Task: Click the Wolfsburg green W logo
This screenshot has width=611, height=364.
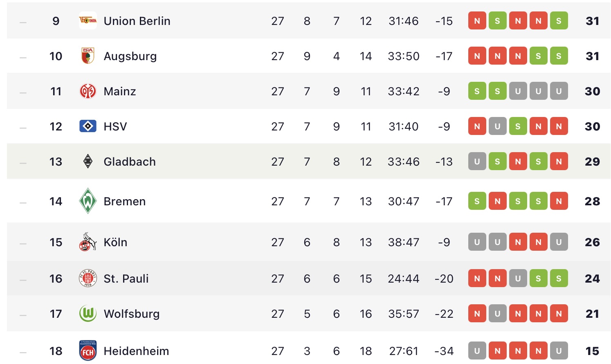Action: coord(88,313)
